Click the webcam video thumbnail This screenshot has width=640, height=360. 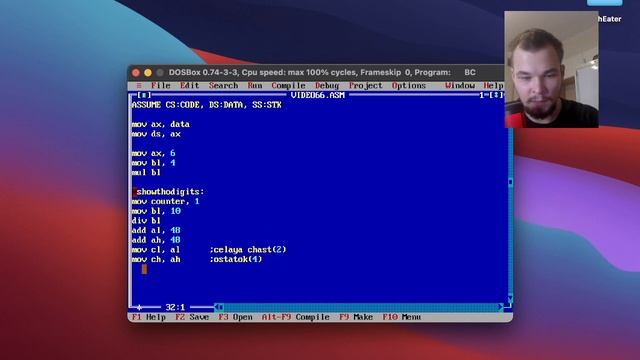click(551, 69)
